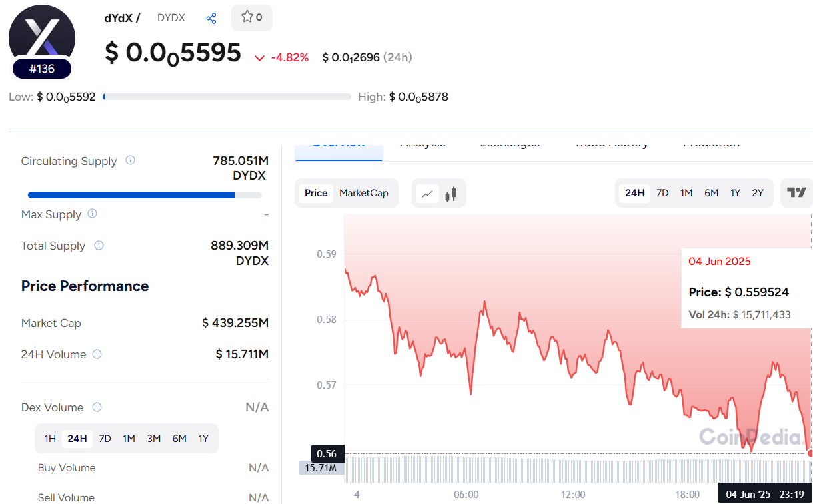Viewport: 813px width, 504px height.
Task: Click Circulating Supply info icon
Action: coord(131,160)
